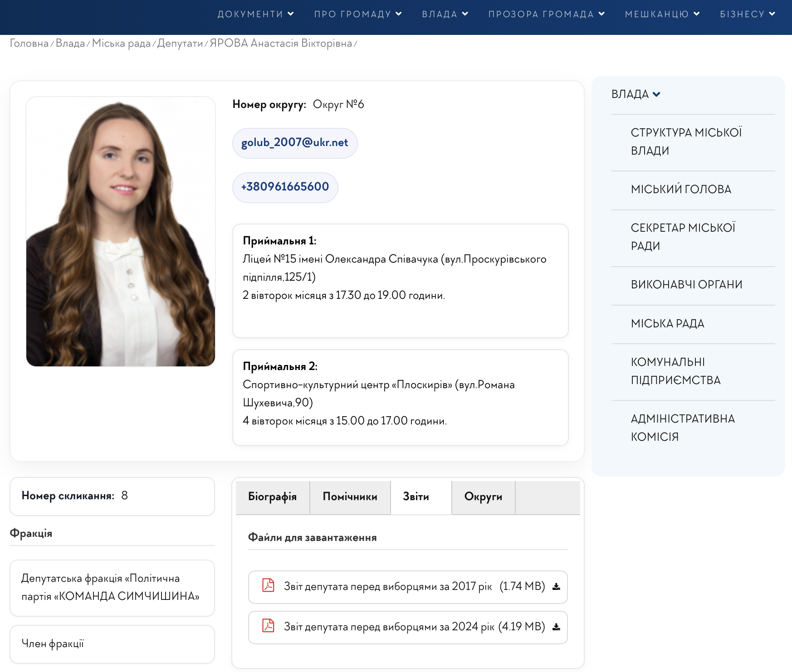Switch to the Біографія tab
Viewport: 792px width, 672px height.
tap(273, 497)
